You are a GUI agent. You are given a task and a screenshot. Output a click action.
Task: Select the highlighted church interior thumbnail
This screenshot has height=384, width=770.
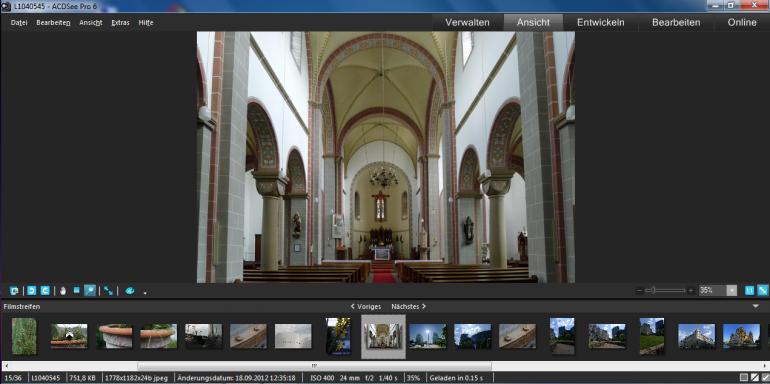point(384,337)
